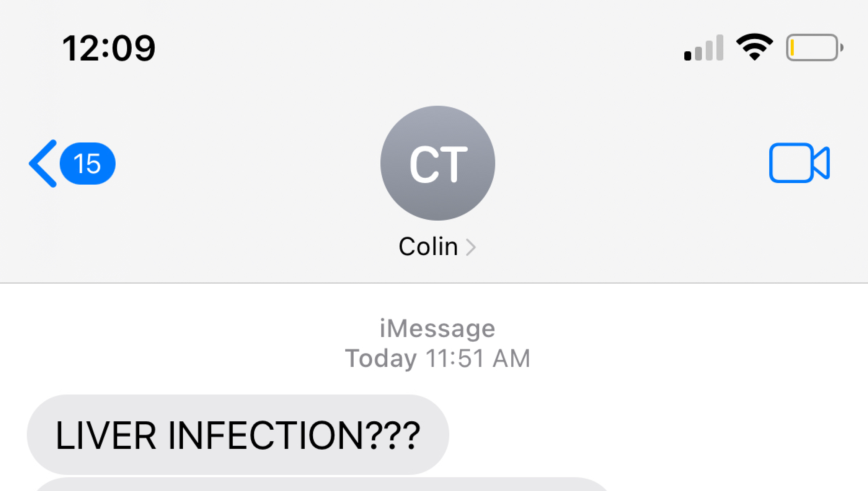Expand contact details via chevron beside Colin

pyautogui.click(x=471, y=247)
